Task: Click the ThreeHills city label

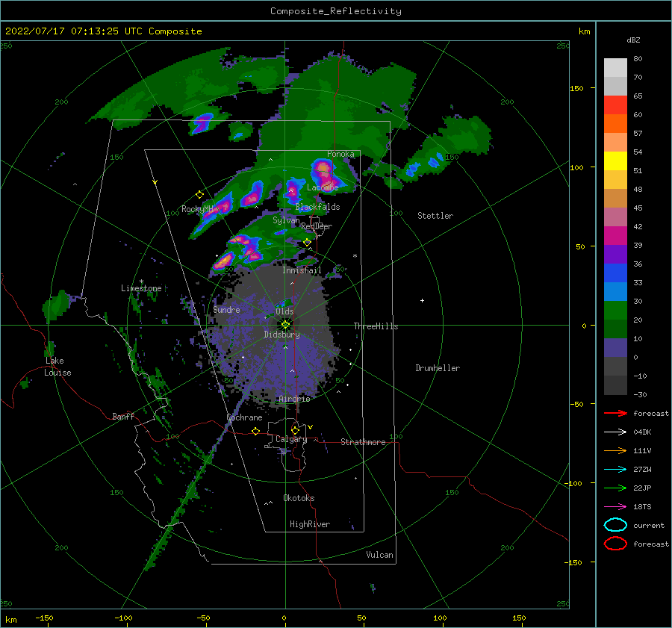Action: [x=376, y=326]
